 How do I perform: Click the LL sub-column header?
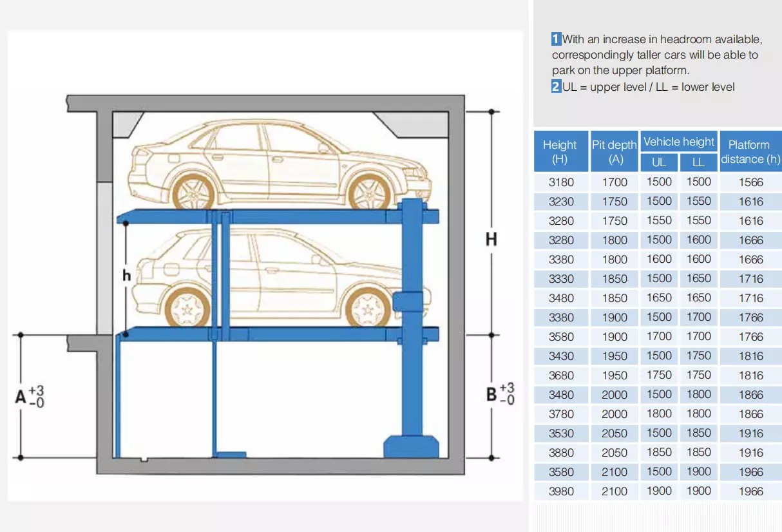[699, 162]
